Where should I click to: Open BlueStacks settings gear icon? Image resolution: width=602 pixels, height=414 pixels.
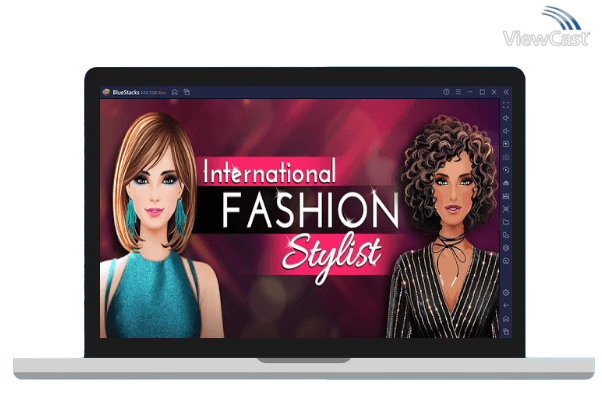click(x=506, y=293)
